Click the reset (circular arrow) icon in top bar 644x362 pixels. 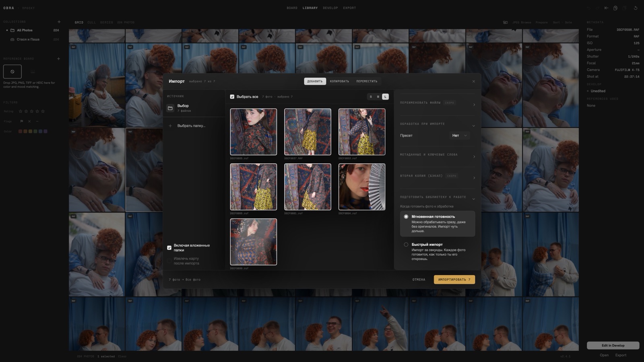[636, 8]
